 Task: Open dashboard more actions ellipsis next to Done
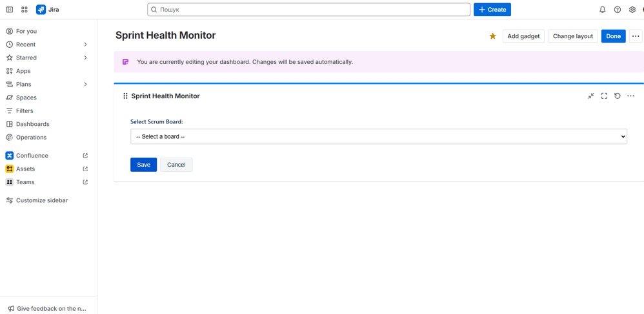point(636,36)
